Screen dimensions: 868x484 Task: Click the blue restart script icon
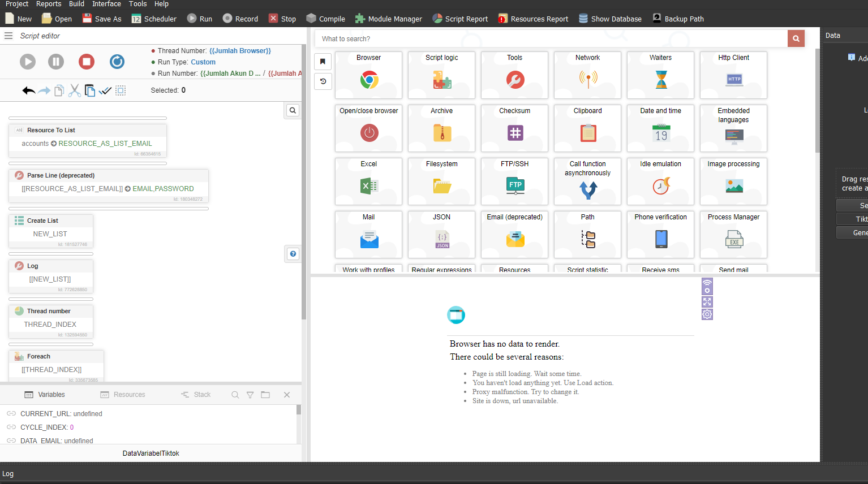[117, 62]
